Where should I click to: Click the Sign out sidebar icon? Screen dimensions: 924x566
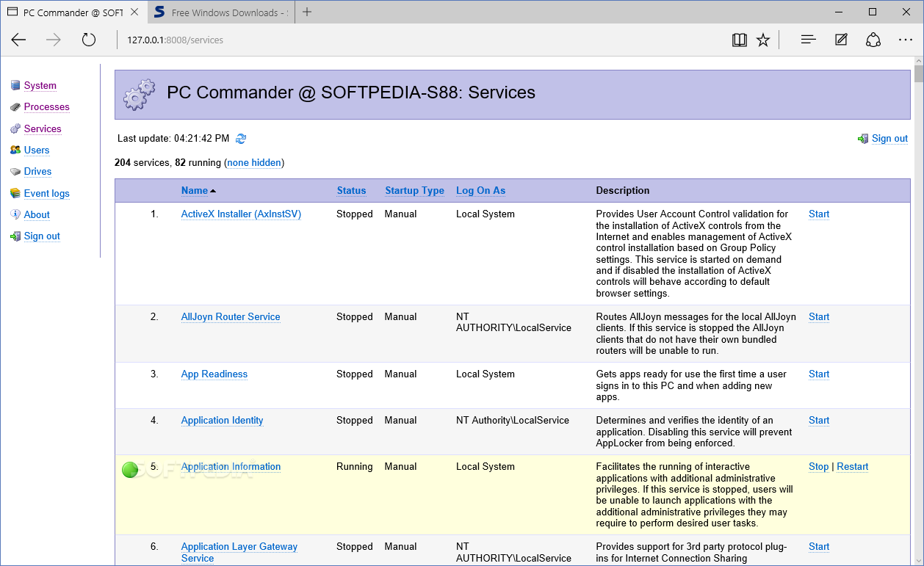pyautogui.click(x=15, y=236)
